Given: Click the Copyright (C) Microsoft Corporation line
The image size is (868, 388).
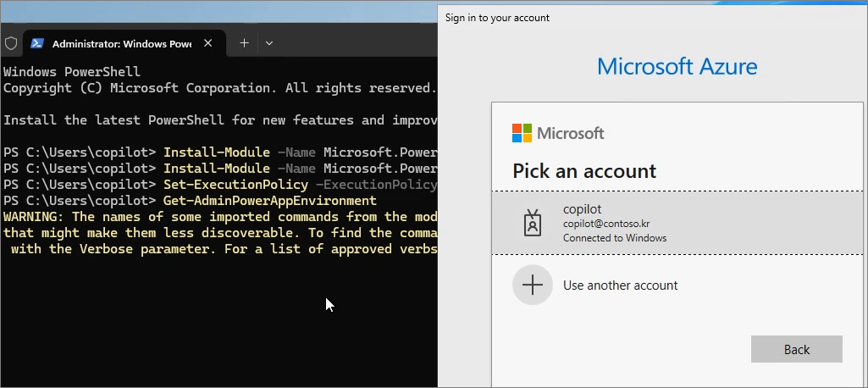Looking at the screenshot, I should tap(220, 88).
